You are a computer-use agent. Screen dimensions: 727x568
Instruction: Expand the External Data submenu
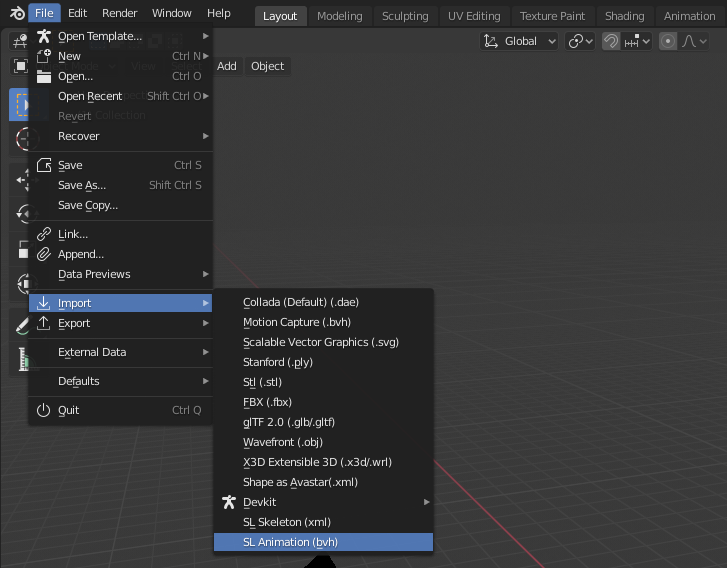pos(121,352)
